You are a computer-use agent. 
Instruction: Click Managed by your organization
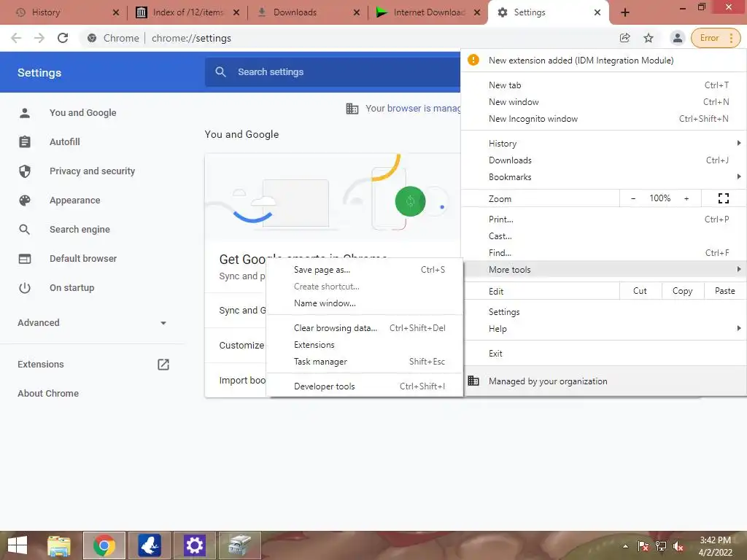coord(603,381)
